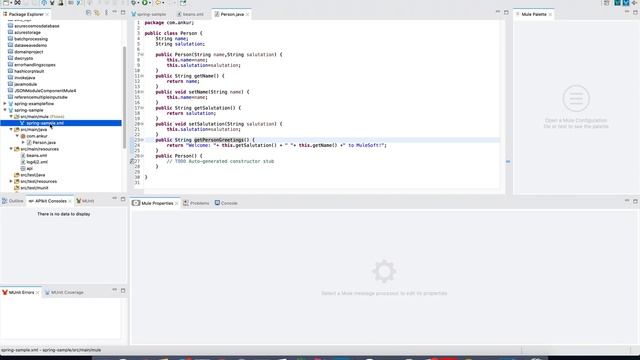Collapse the src/main/resources folder
Viewport: 640px width, 360px height.
[11, 149]
